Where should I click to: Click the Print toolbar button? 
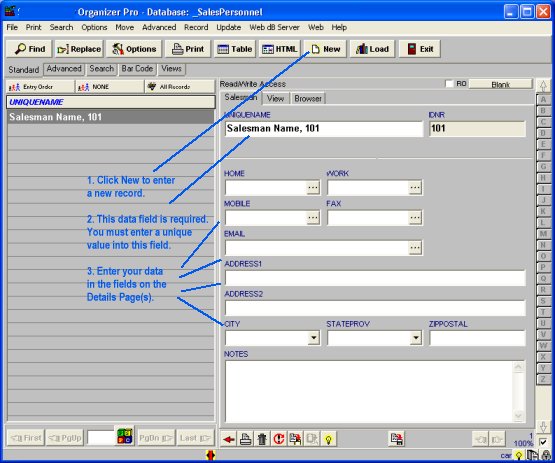[x=188, y=49]
